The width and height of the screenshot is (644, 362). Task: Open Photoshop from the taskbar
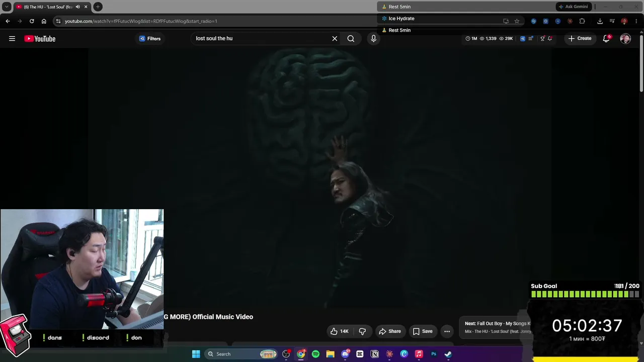434,354
